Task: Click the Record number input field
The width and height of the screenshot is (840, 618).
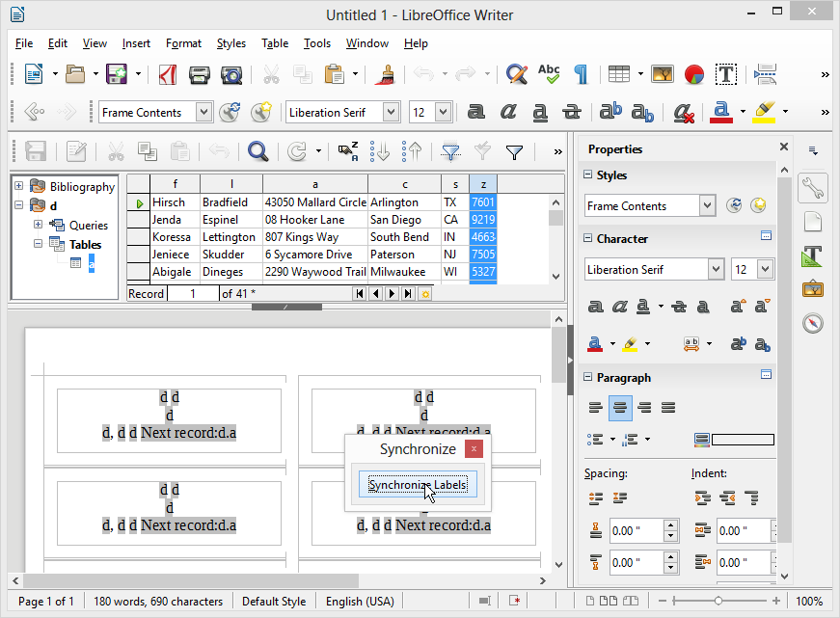Action: coord(191,293)
